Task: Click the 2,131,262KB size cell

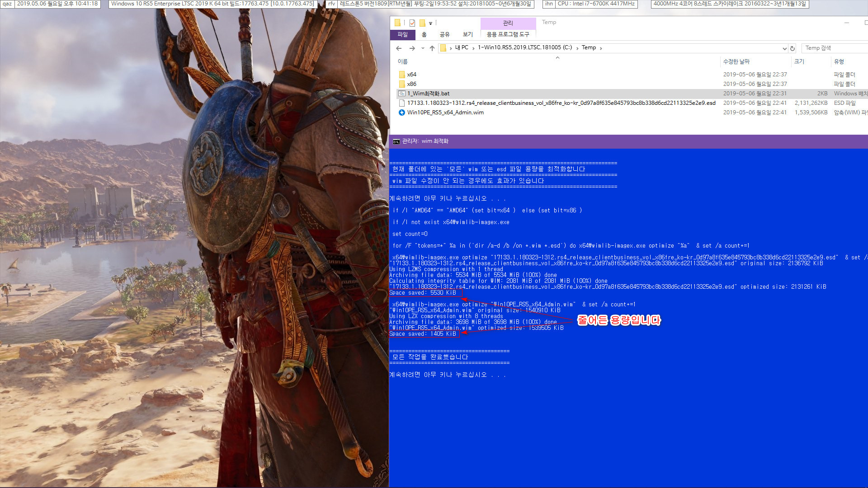Action: click(x=811, y=103)
